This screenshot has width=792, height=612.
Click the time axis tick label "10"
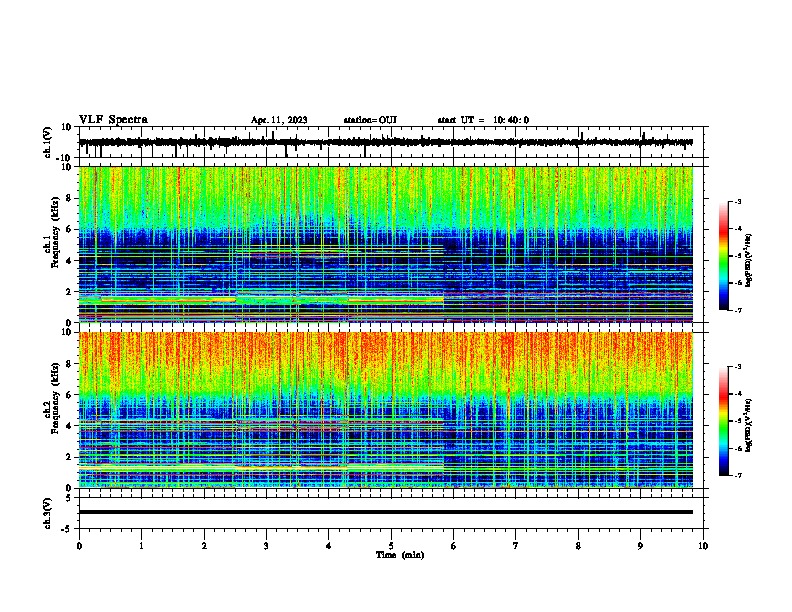(x=703, y=546)
